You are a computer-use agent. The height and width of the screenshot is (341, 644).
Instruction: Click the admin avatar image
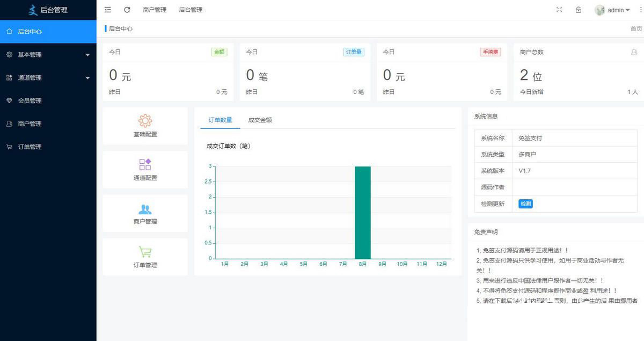point(600,10)
